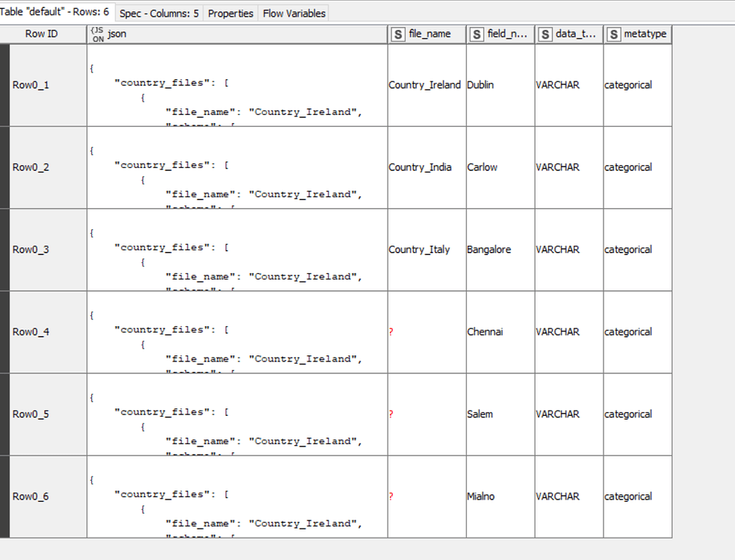Select the Dublin cell in field_n column
This screenshot has width=735, height=560.
tap(480, 84)
